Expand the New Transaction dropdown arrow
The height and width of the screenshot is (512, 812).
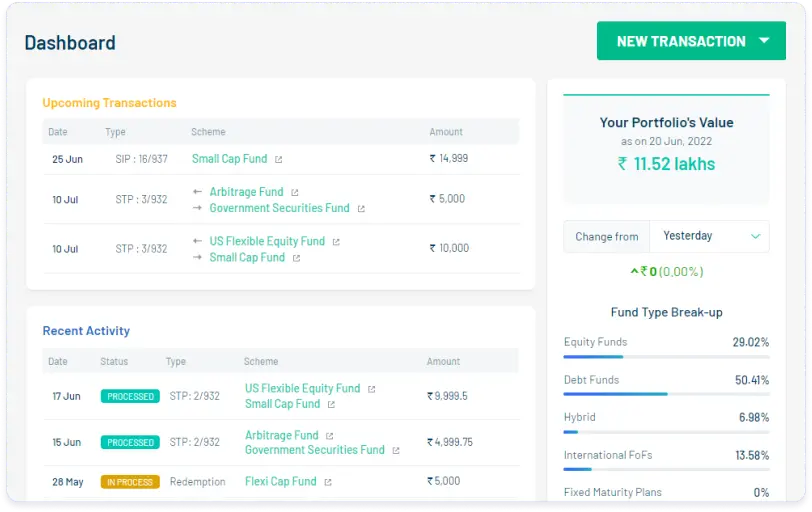[764, 41]
